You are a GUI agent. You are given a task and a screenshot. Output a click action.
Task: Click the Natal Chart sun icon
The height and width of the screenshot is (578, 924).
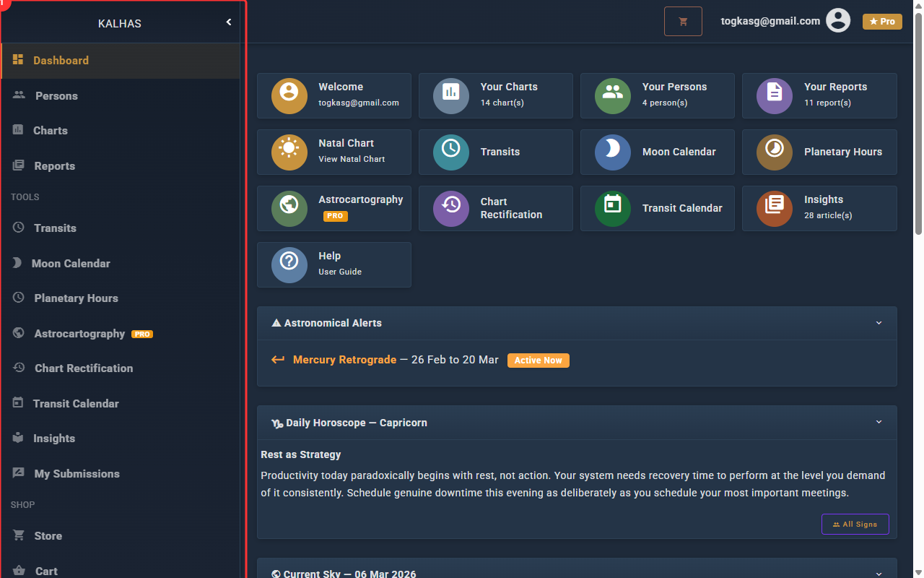point(289,152)
